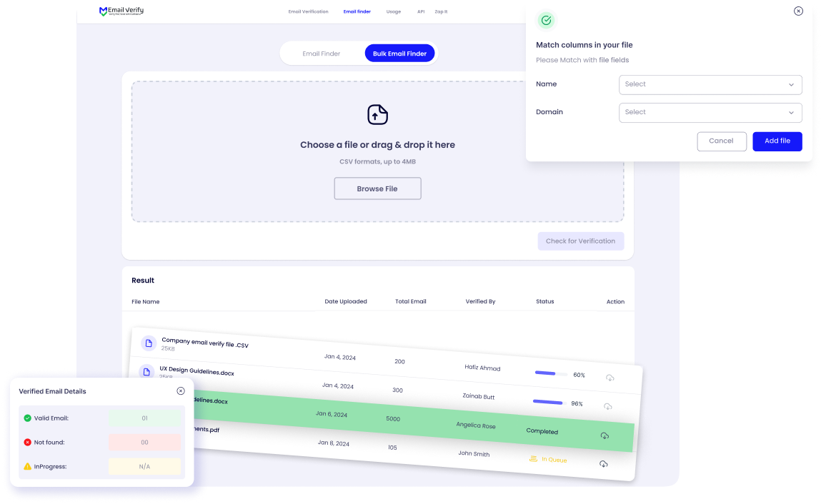Click the File Name column header

click(x=146, y=302)
